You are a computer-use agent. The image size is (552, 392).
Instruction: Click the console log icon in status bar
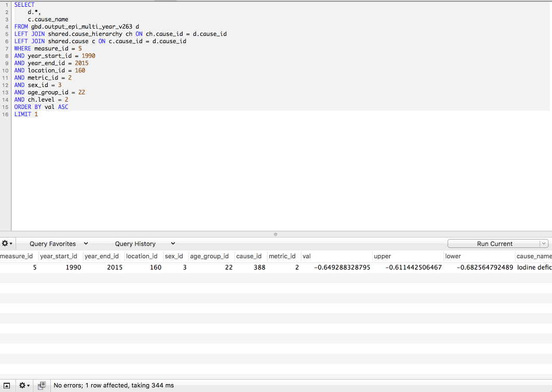(42, 385)
